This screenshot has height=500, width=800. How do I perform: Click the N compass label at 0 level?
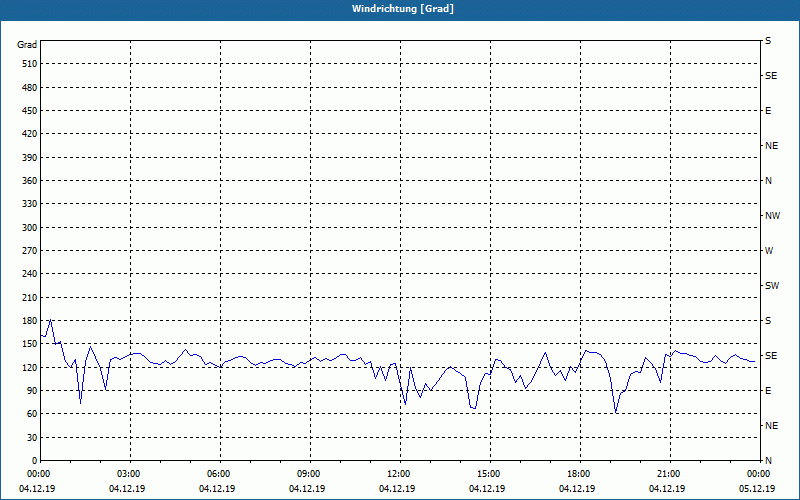pyautogui.click(x=768, y=461)
